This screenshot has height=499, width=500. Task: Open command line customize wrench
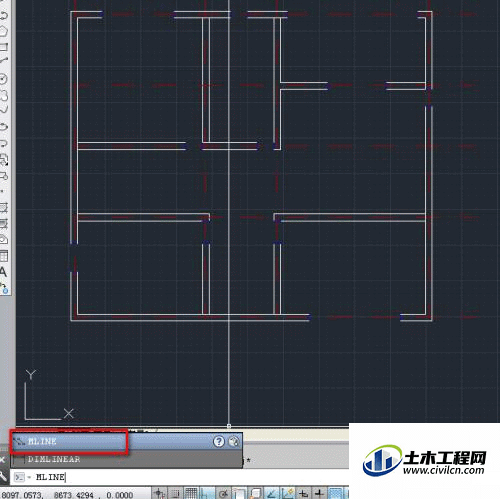pos(3,476)
